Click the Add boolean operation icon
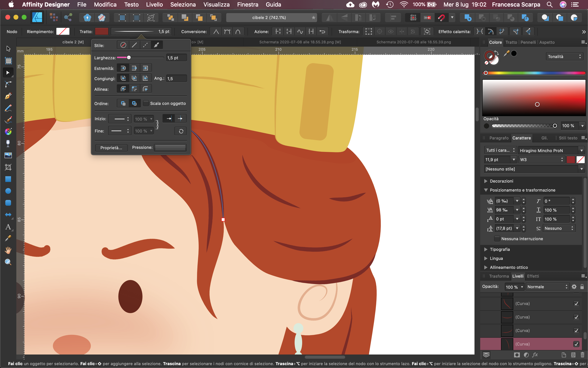This screenshot has width=588, height=368. [468, 18]
